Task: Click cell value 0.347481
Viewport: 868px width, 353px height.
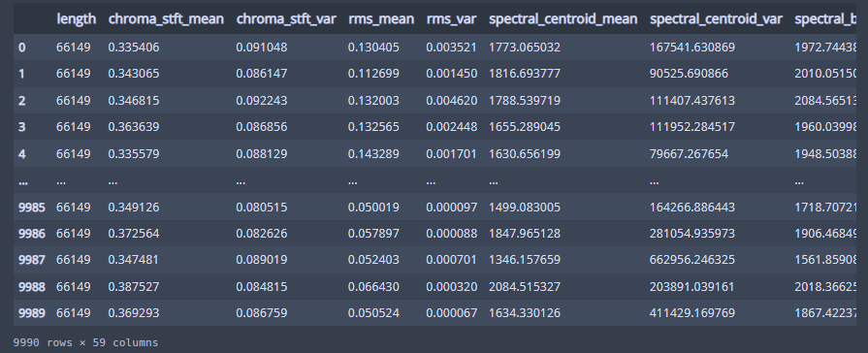Action: pos(134,260)
